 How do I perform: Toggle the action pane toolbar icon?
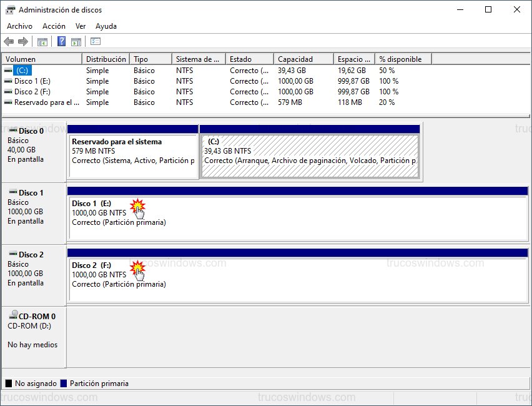pyautogui.click(x=76, y=42)
